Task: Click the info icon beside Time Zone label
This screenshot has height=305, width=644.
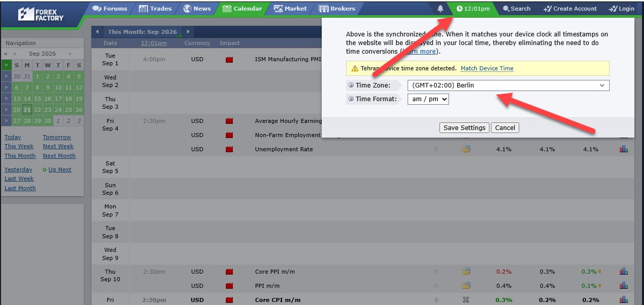Action: click(x=351, y=85)
